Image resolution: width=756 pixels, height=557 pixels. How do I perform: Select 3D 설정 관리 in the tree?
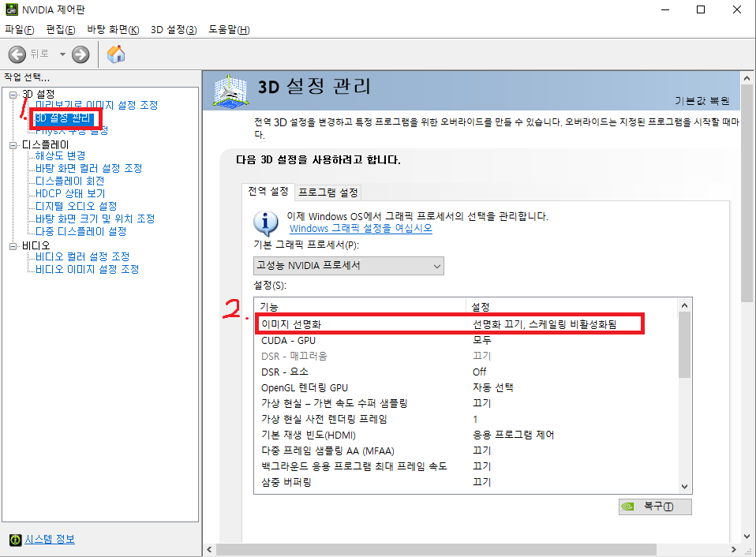click(62, 118)
